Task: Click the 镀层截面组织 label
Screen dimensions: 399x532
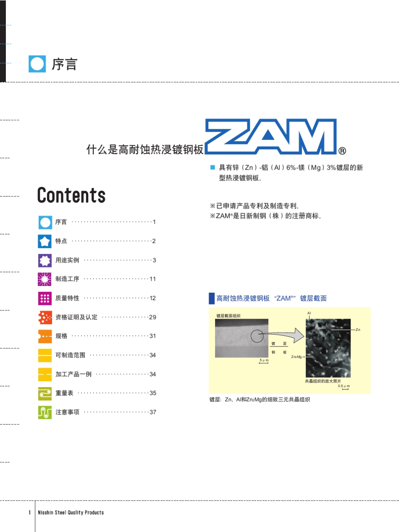Action: (x=228, y=315)
